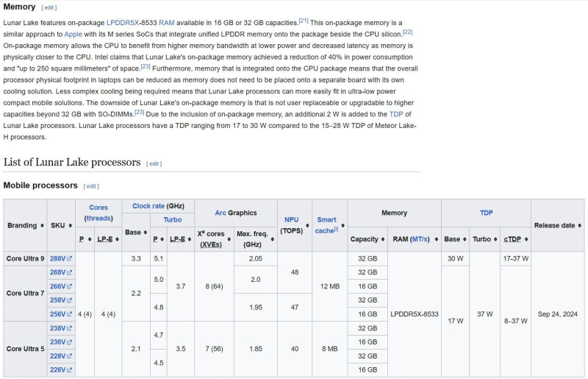The height and width of the screenshot is (379, 588).
Task: Open the 238V processor link
Action: (61, 328)
